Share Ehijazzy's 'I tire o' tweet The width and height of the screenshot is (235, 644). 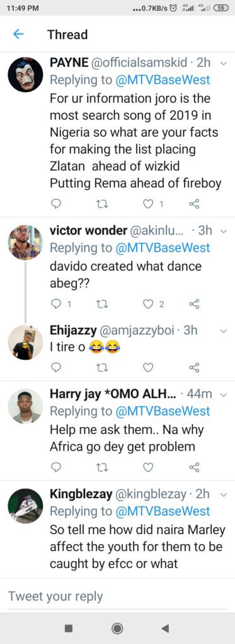click(194, 367)
